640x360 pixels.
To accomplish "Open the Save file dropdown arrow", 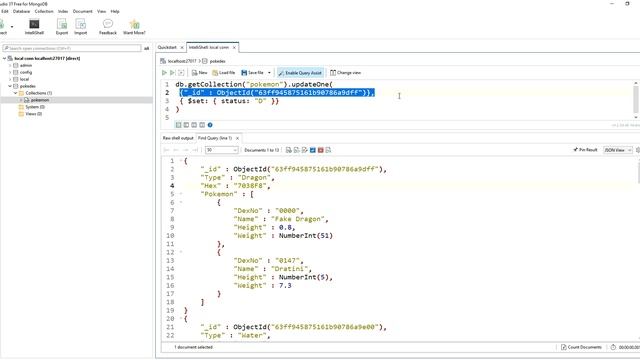I will 269,73.
